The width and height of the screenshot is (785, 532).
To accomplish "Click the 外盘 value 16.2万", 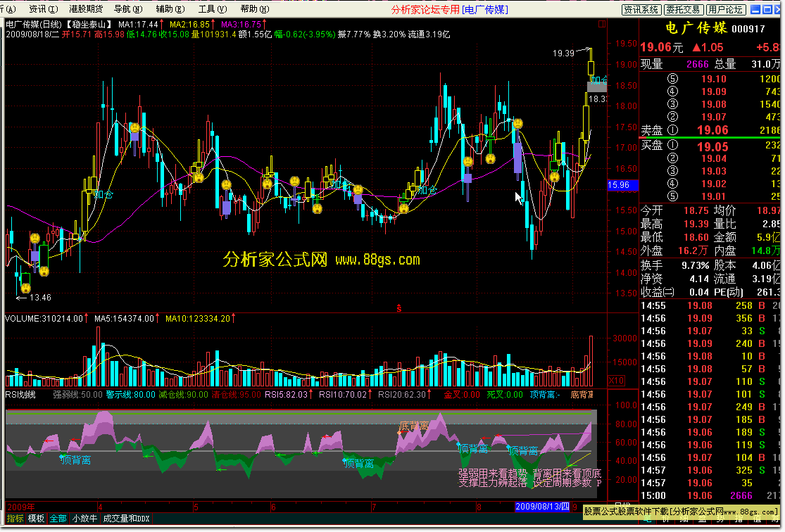I will pos(693,251).
